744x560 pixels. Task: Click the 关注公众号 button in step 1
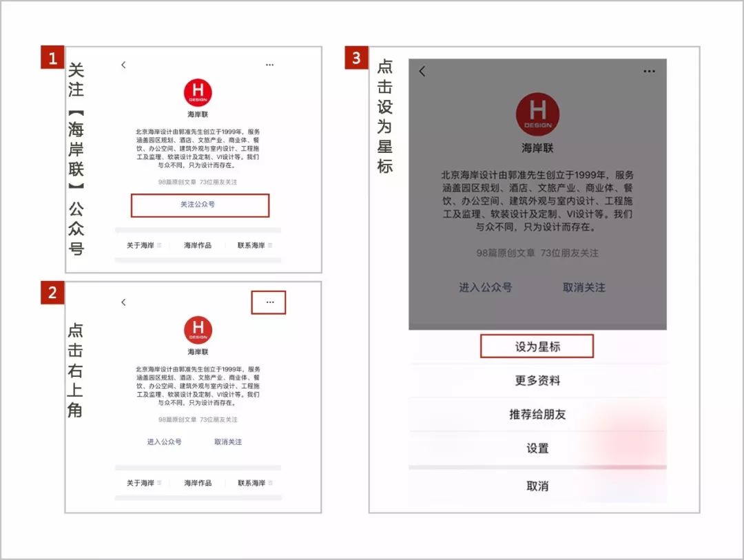[x=199, y=205]
